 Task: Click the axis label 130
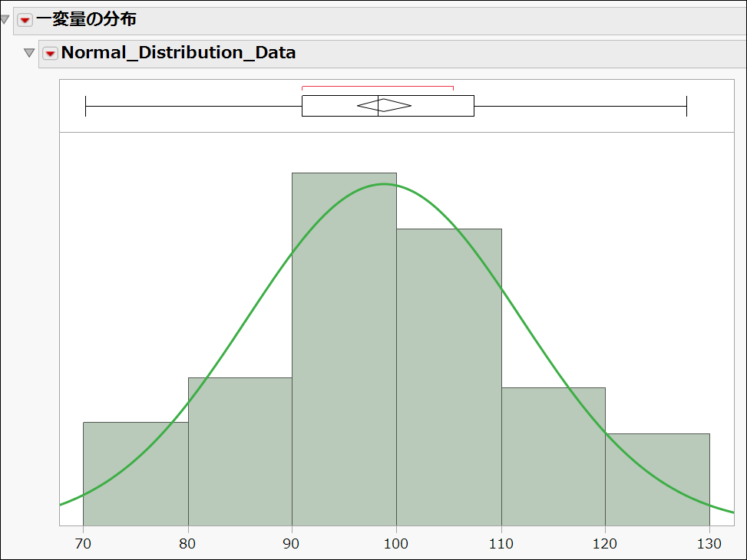(x=709, y=543)
